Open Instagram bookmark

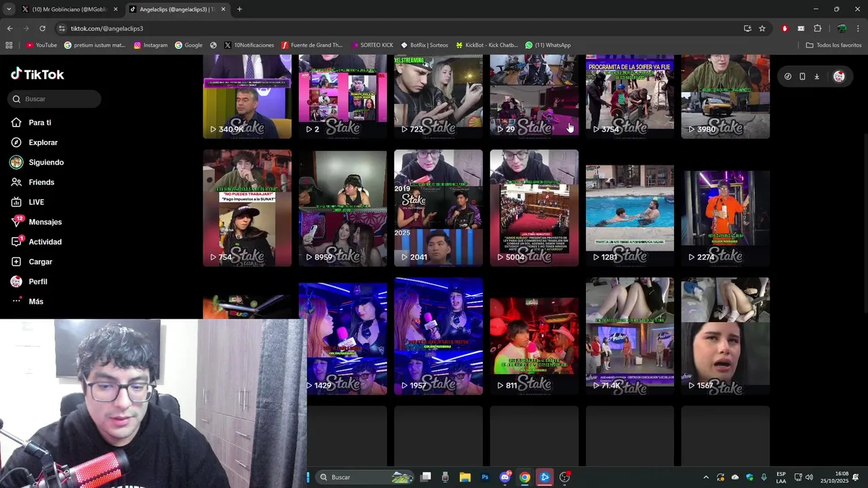151,45
